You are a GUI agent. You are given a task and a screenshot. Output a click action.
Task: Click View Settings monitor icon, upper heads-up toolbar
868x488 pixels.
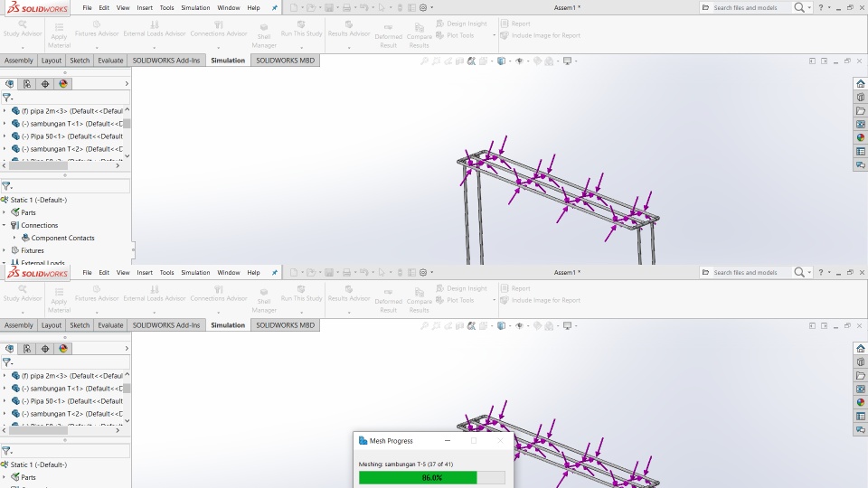click(x=567, y=61)
